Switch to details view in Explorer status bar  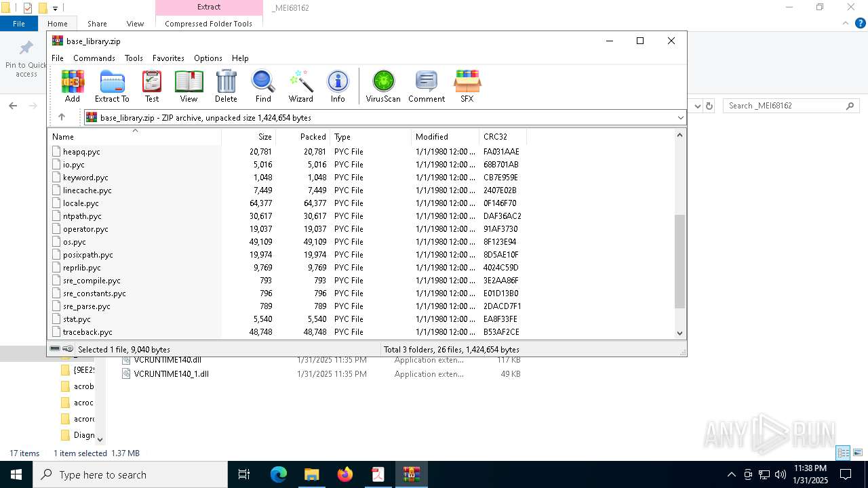(x=843, y=453)
